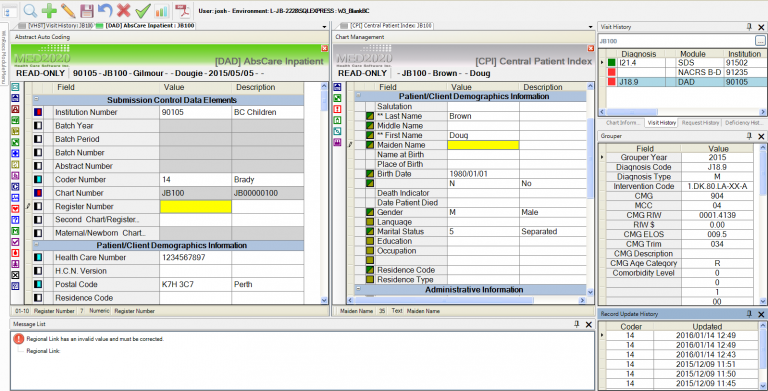768x391 pixels.
Task: Collapse the Administrative Information section
Action: pos(359,289)
